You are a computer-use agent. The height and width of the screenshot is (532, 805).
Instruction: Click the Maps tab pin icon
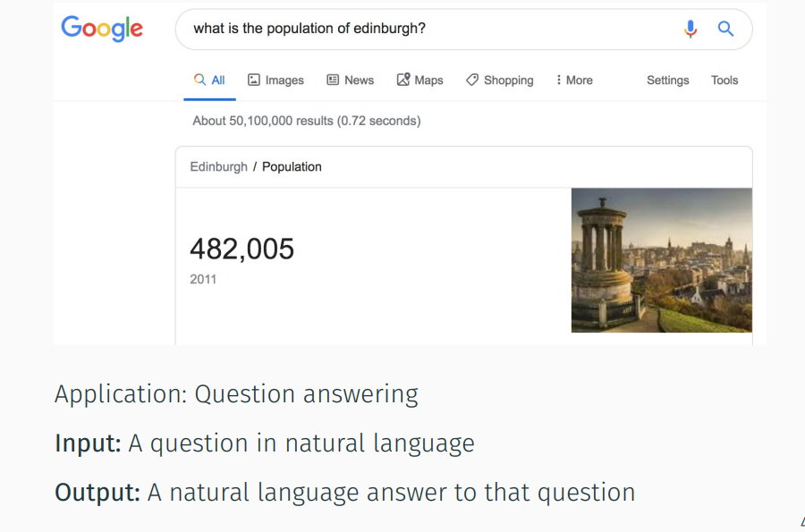point(403,80)
